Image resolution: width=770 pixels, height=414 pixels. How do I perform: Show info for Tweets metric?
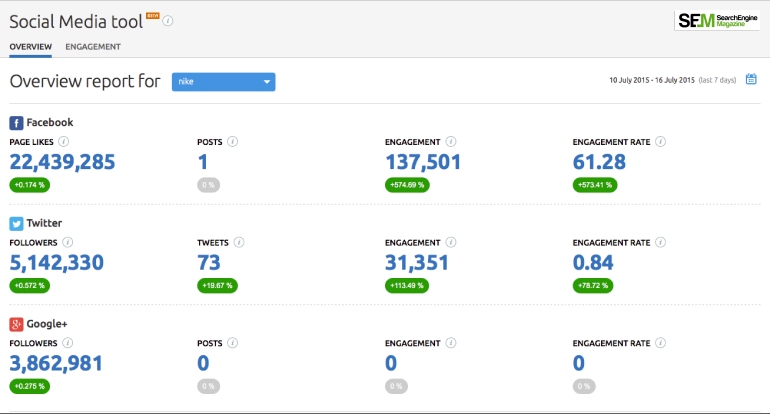click(x=239, y=242)
